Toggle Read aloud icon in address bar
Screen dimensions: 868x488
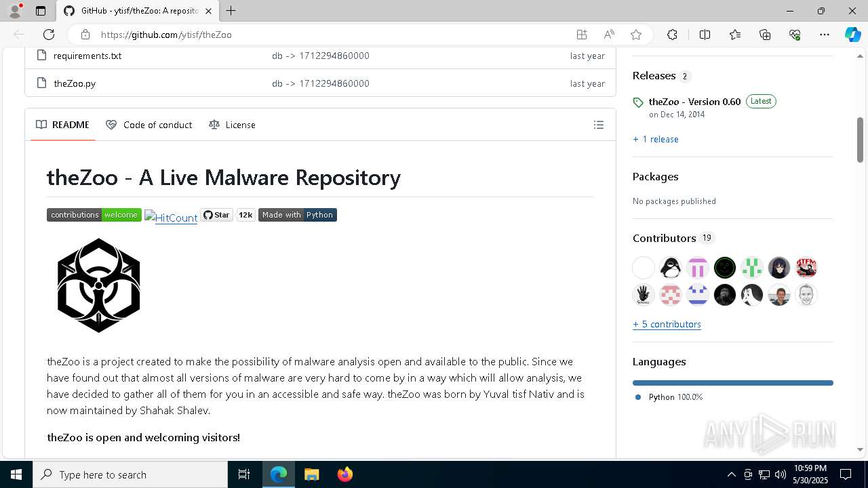coord(609,35)
